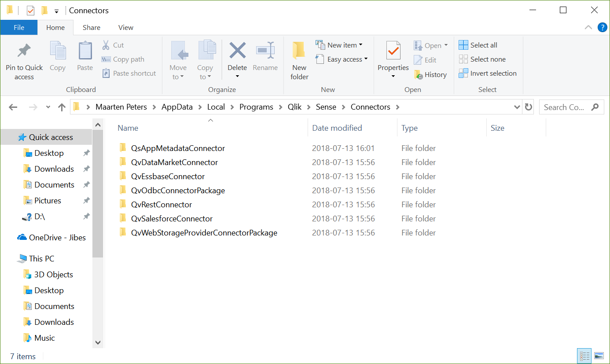Open the New item dropdown
This screenshot has width=610, height=364.
pyautogui.click(x=339, y=45)
